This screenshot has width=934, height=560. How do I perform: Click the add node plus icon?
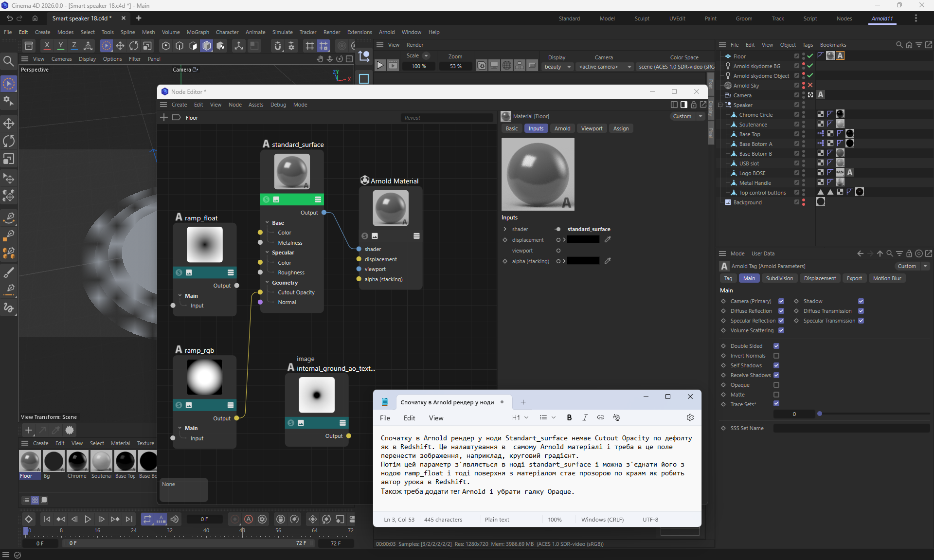[164, 117]
